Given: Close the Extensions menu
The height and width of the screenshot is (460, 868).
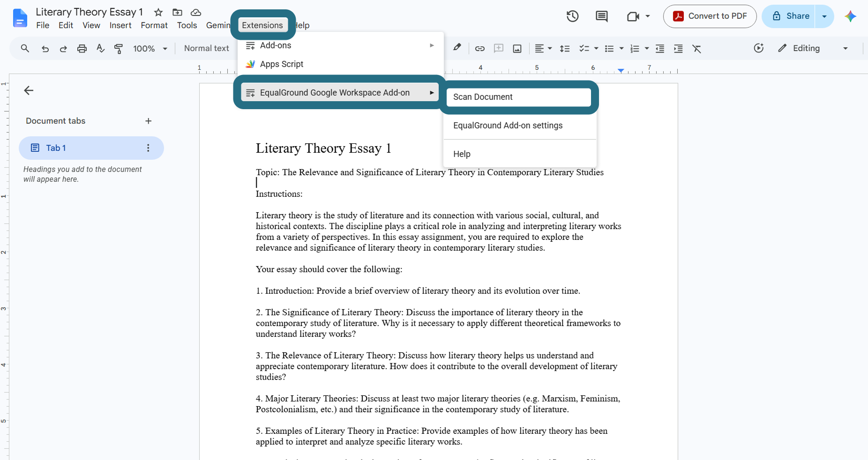Looking at the screenshot, I should click(x=262, y=25).
